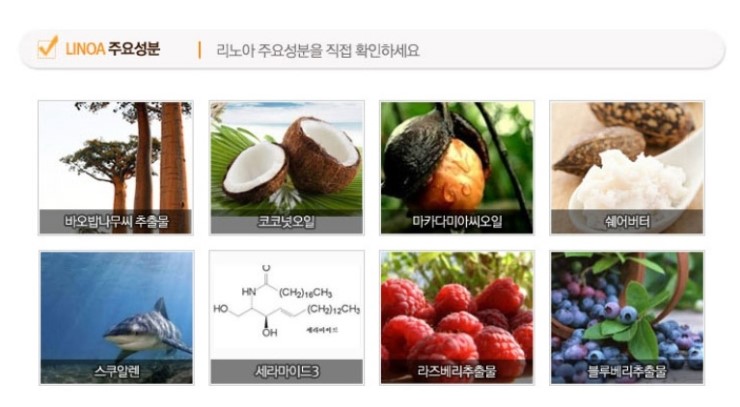This screenshot has width=740, height=407.
Task: Select the 세라마이드3 caption bar
Action: coord(286,372)
